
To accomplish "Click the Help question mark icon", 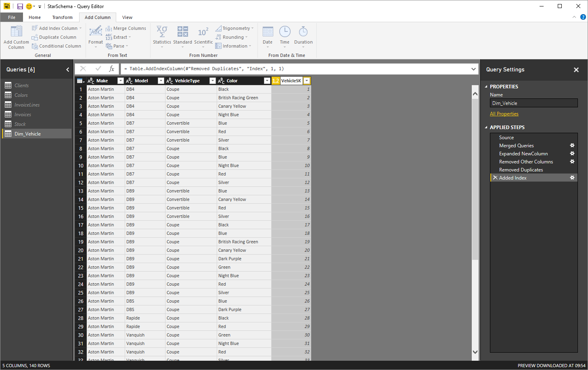I will 583,17.
